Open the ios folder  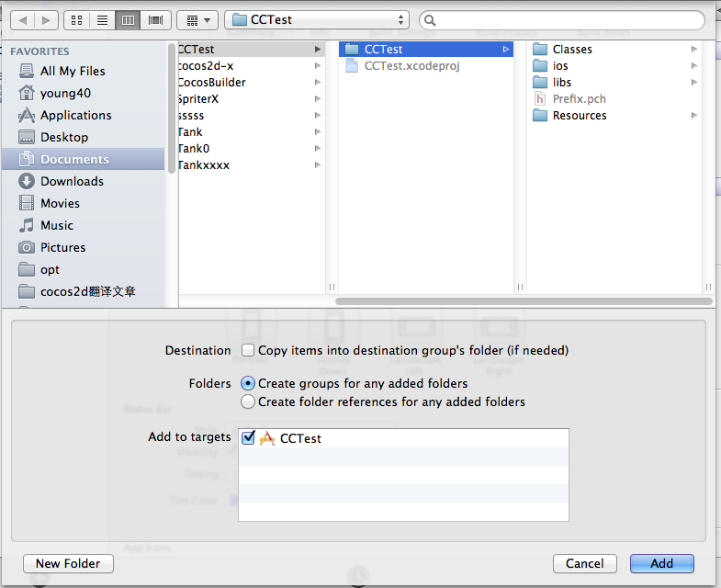pos(614,66)
